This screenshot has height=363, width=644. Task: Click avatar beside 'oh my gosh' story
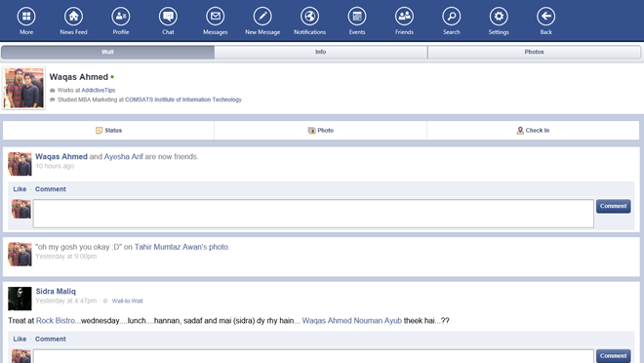click(x=20, y=254)
